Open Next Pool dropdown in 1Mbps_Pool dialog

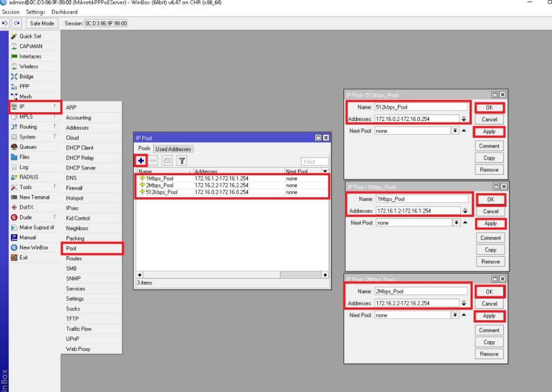point(457,223)
